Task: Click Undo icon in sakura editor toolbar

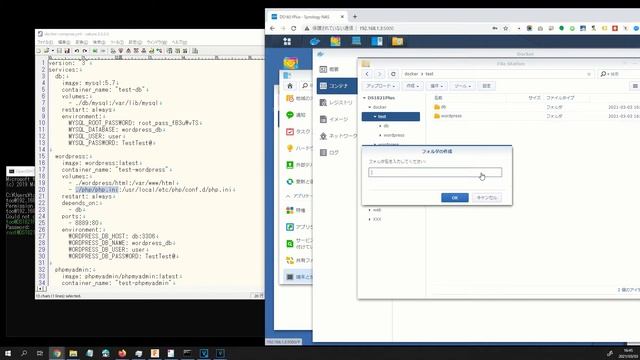Action: click(x=77, y=51)
